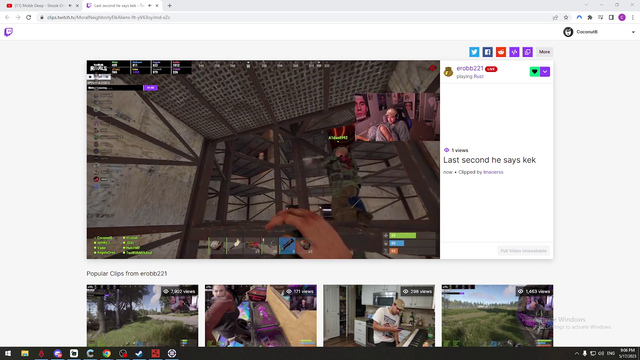Open File Explorer from the taskbar
The width and height of the screenshot is (640, 360).
[24, 353]
